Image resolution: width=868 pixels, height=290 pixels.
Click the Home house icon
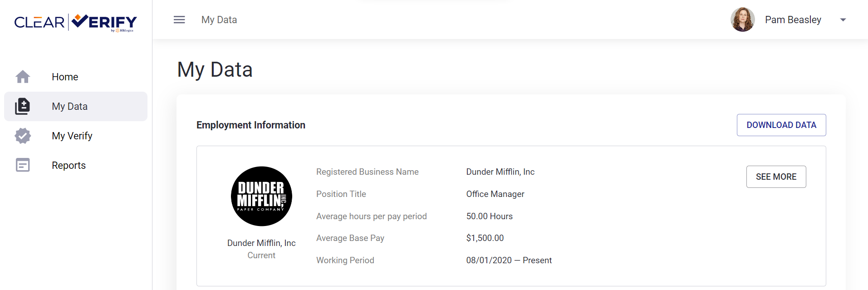pos(23,77)
